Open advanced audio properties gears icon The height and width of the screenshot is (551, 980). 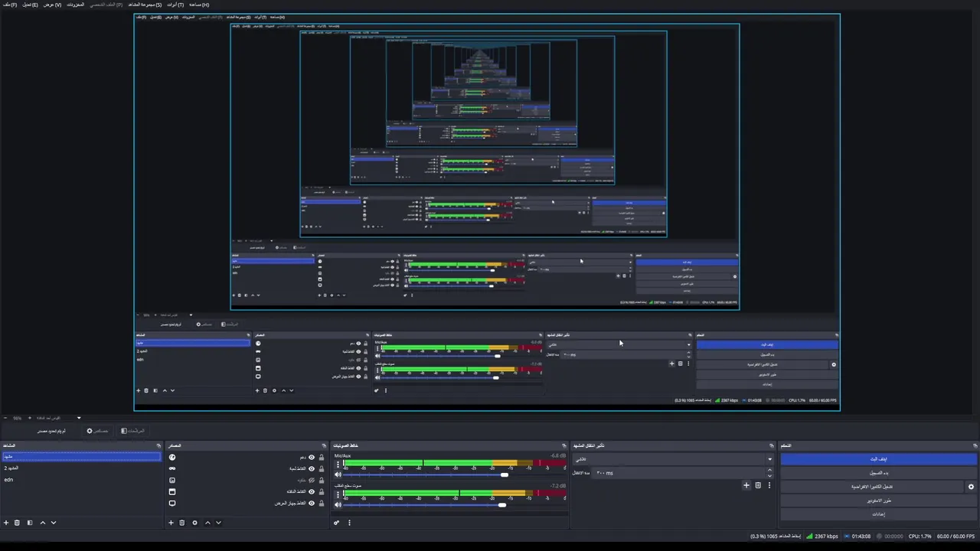point(336,523)
